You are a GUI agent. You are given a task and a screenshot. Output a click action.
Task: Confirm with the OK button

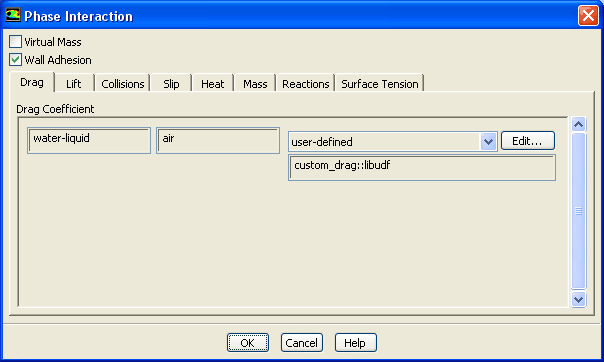[x=248, y=342]
